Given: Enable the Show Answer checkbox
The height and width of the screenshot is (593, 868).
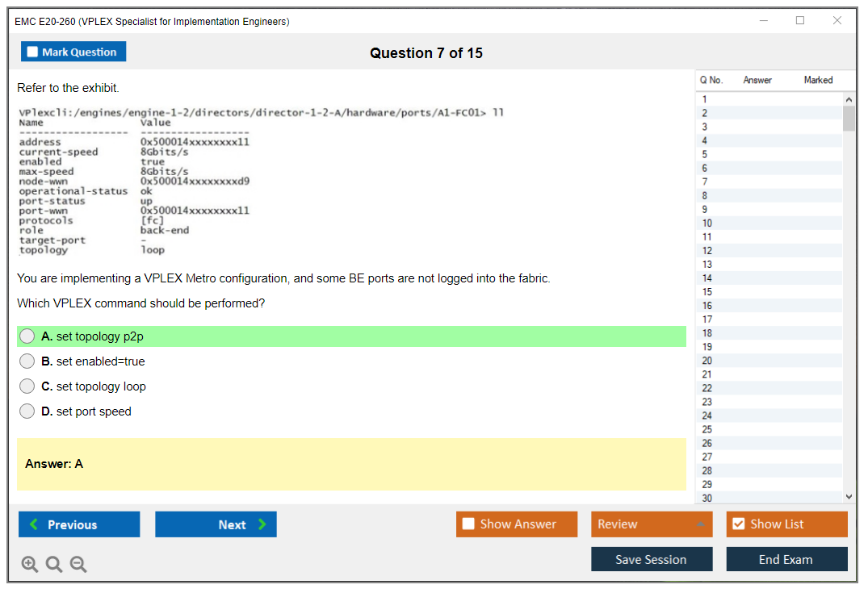Looking at the screenshot, I should (469, 524).
